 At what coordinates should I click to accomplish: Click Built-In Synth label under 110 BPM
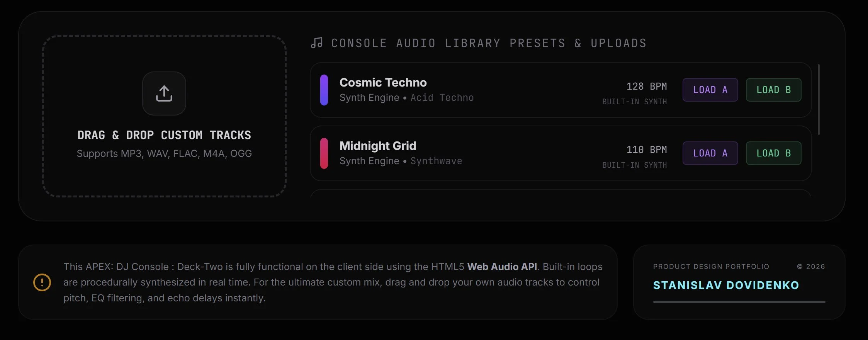click(635, 165)
